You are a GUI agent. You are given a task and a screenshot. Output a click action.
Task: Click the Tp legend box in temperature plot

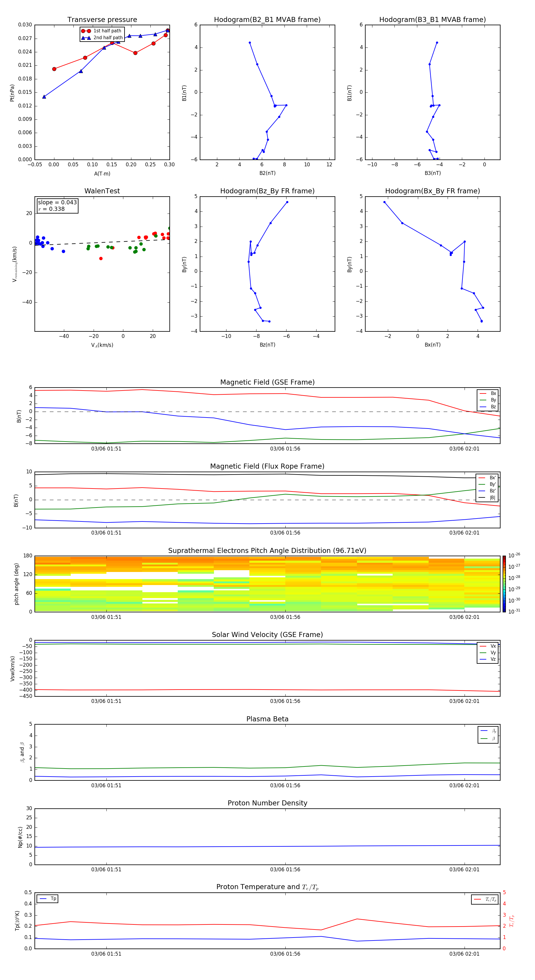coord(47,899)
